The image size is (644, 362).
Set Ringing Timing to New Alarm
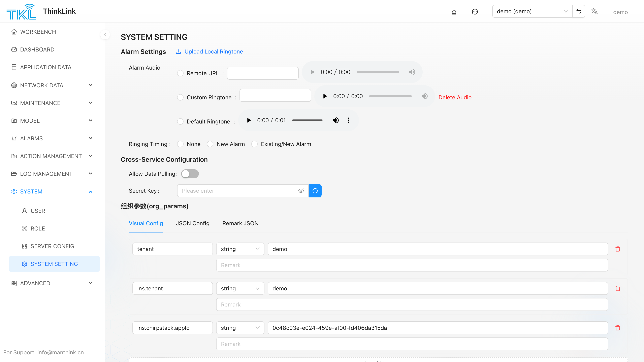210,144
